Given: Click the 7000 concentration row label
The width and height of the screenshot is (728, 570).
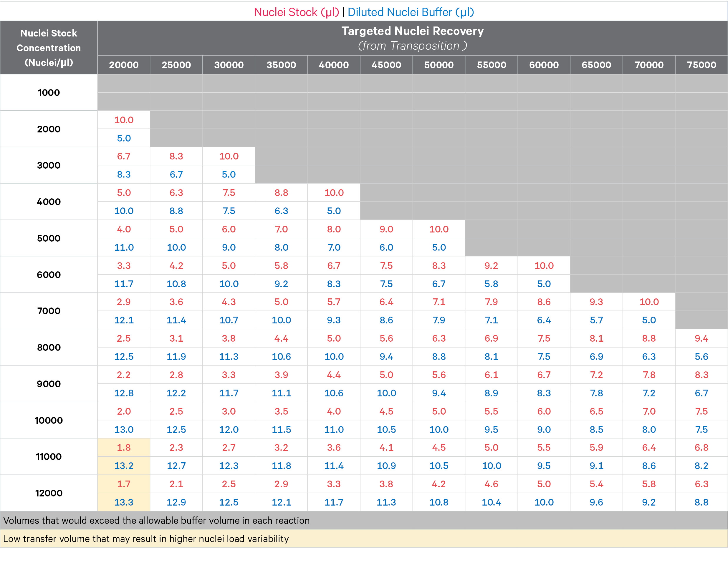Looking at the screenshot, I should tap(49, 311).
